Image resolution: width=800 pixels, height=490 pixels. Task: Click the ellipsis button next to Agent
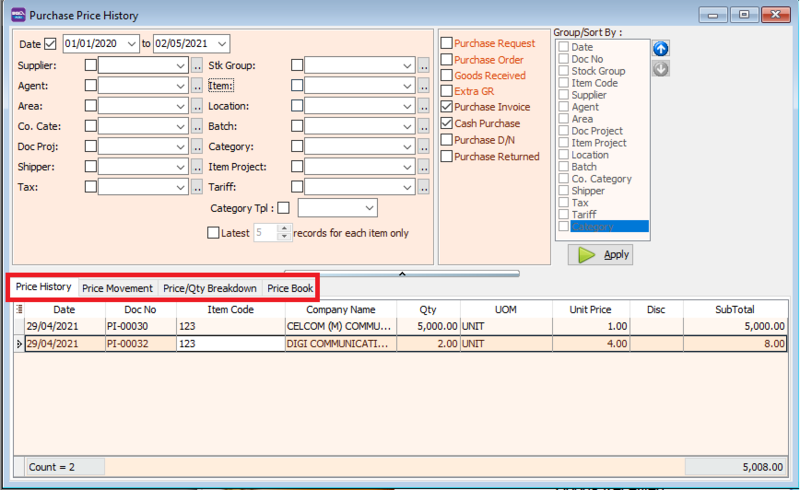(197, 87)
